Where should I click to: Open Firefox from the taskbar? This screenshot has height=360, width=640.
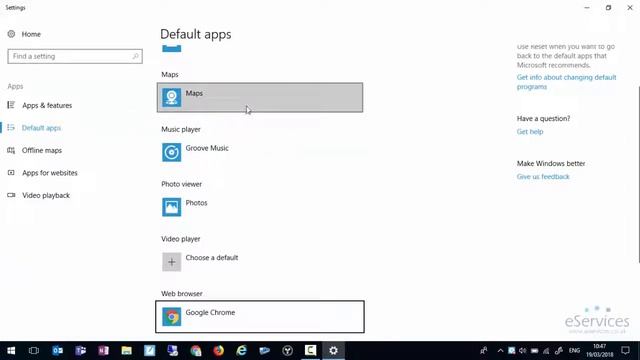218,350
